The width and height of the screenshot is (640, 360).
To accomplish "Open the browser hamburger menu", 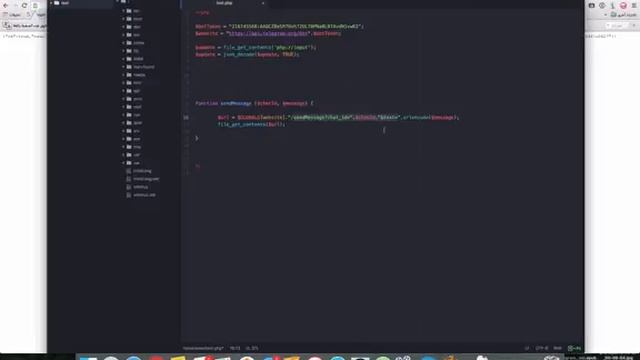I will coord(634,5).
